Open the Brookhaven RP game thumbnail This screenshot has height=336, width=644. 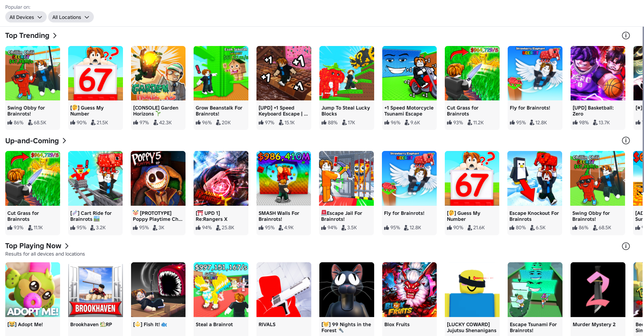pyautogui.click(x=96, y=290)
